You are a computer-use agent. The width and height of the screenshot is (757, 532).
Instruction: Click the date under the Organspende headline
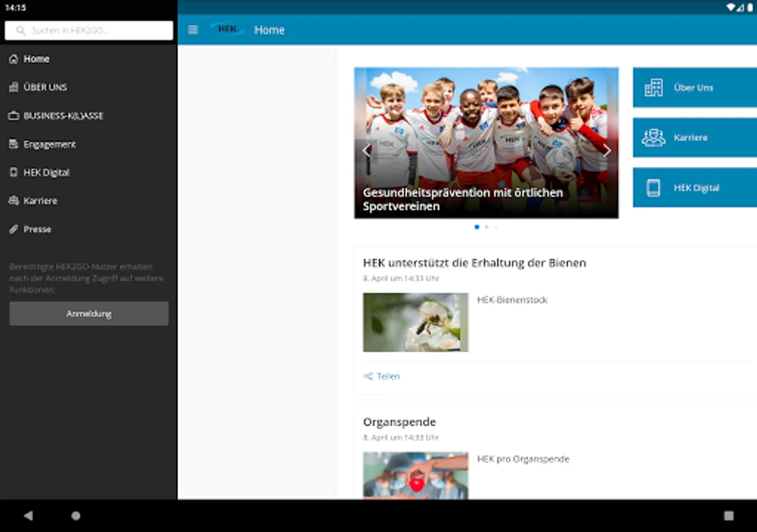point(401,438)
